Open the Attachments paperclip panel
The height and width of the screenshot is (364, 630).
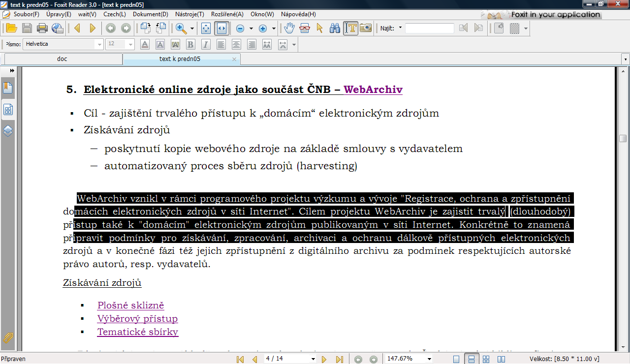[x=8, y=337]
